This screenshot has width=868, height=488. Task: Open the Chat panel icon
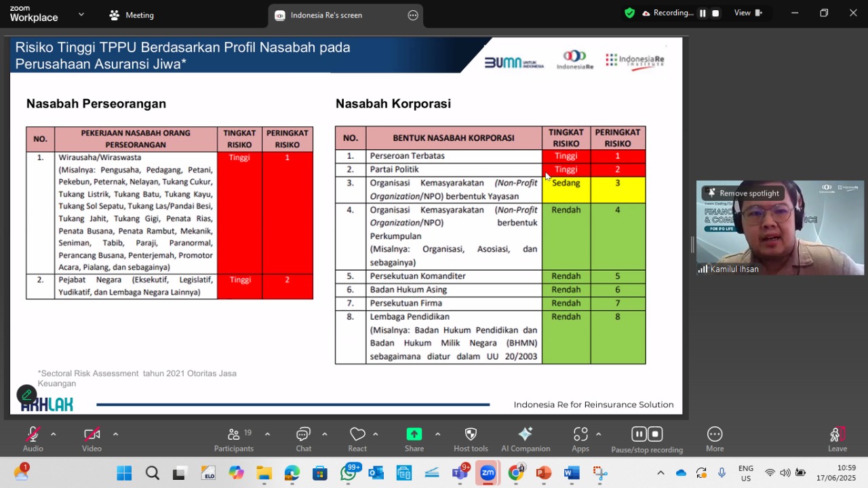pyautogui.click(x=303, y=434)
